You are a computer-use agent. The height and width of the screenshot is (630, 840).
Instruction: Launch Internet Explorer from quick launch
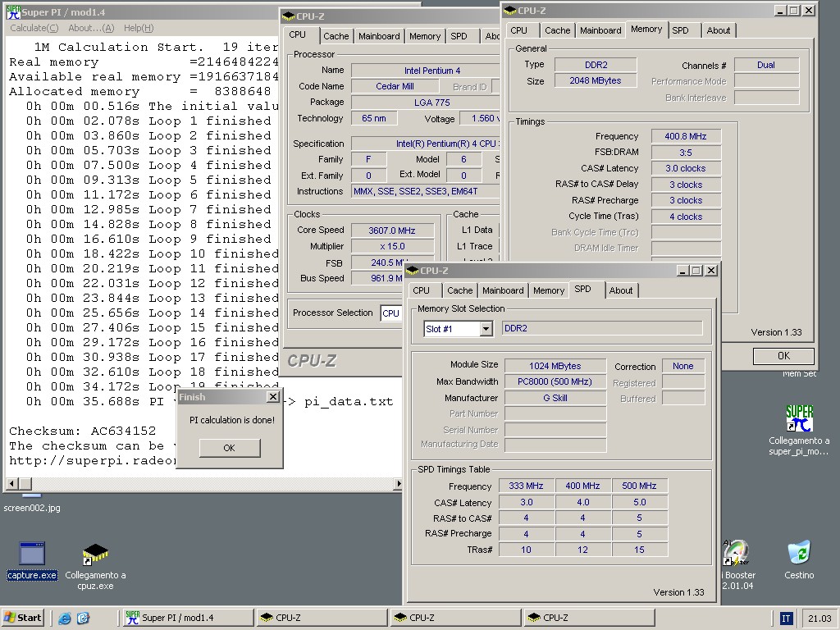coord(65,618)
